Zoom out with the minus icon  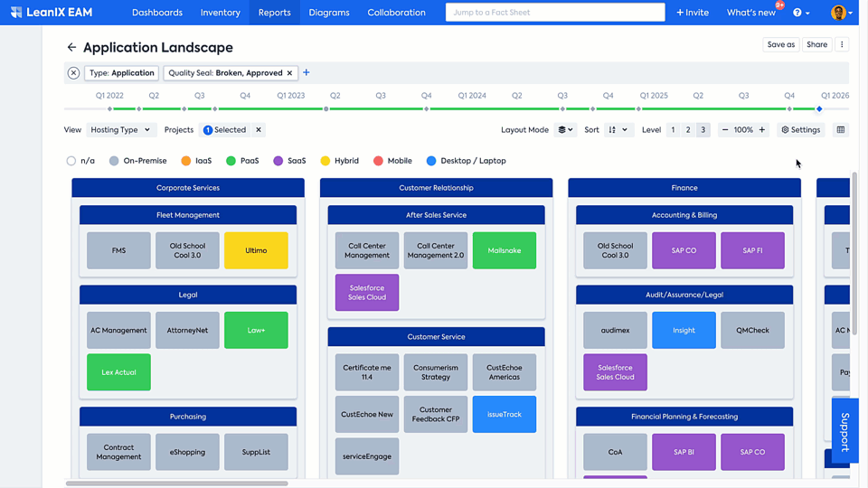725,130
